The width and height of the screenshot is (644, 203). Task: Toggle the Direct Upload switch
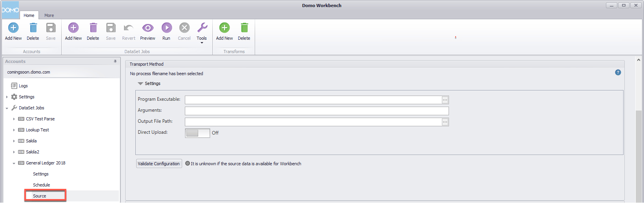pos(197,133)
